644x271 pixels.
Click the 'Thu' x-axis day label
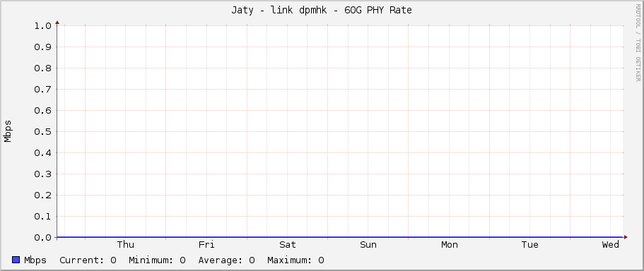[126, 245]
